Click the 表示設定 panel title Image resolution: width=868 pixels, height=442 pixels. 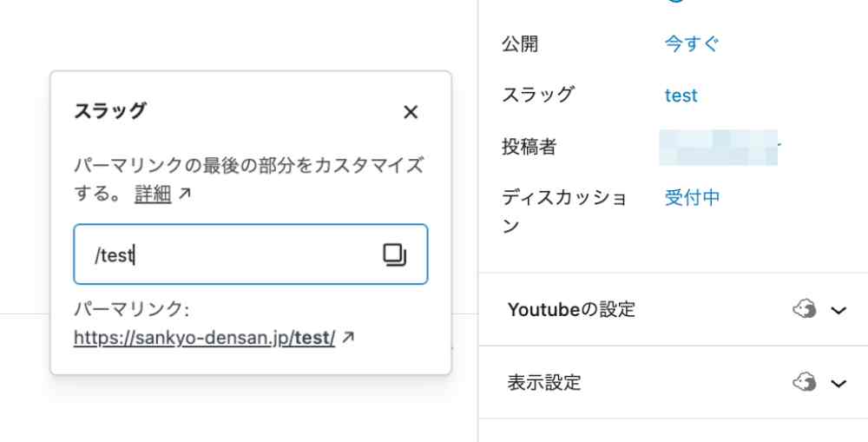pos(544,382)
